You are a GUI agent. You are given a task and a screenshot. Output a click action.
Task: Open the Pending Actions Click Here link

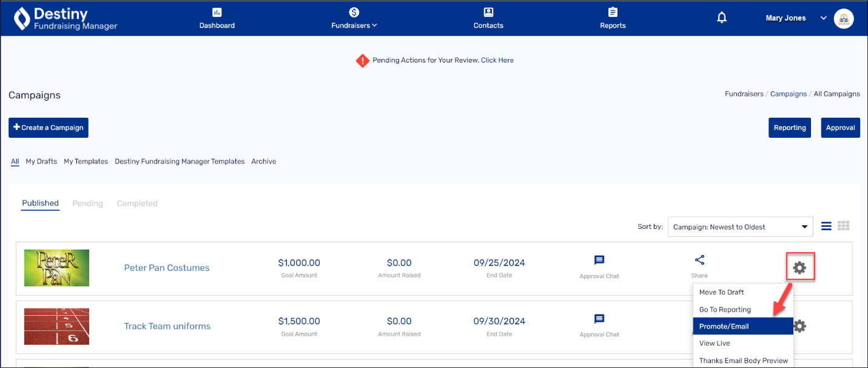pos(497,60)
